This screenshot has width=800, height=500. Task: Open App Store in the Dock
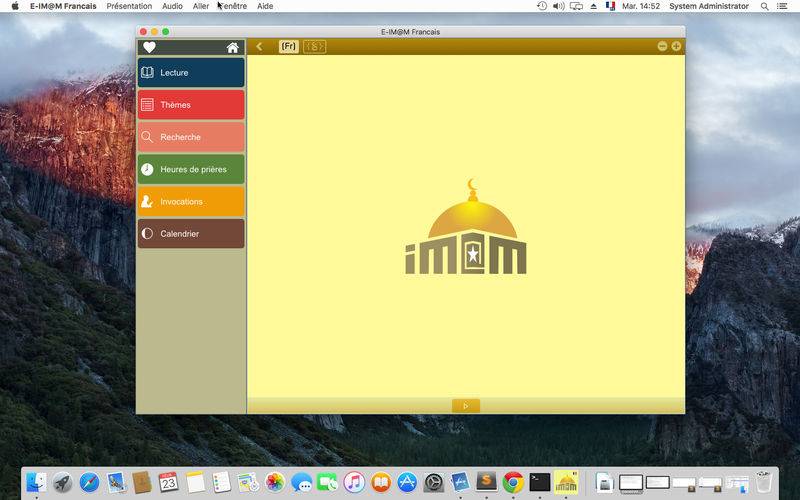(x=407, y=482)
